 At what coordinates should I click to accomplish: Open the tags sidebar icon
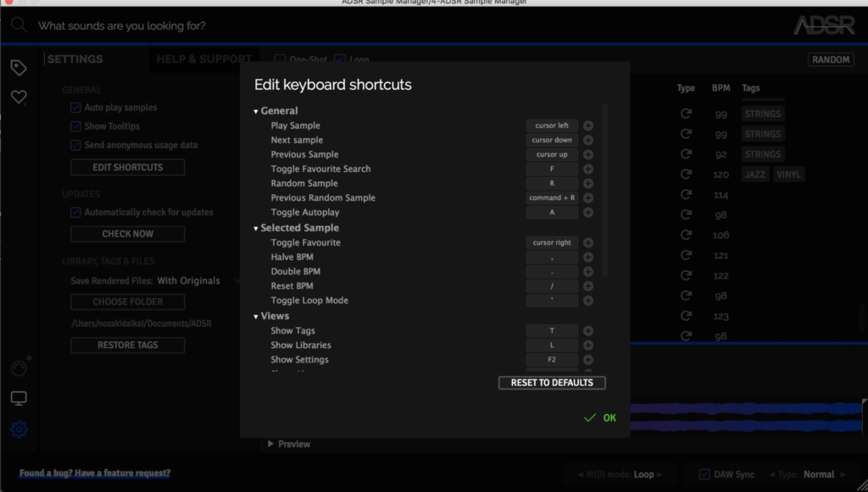coord(18,68)
